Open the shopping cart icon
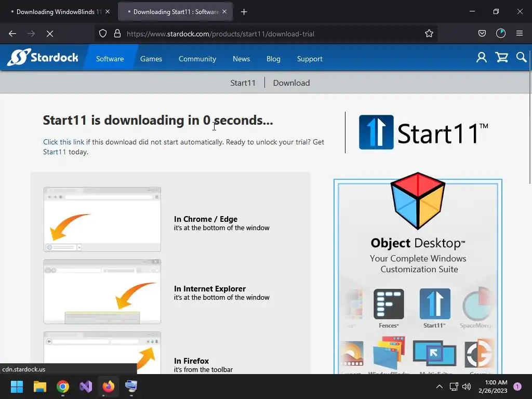The height and width of the screenshot is (399, 532). 501,57
